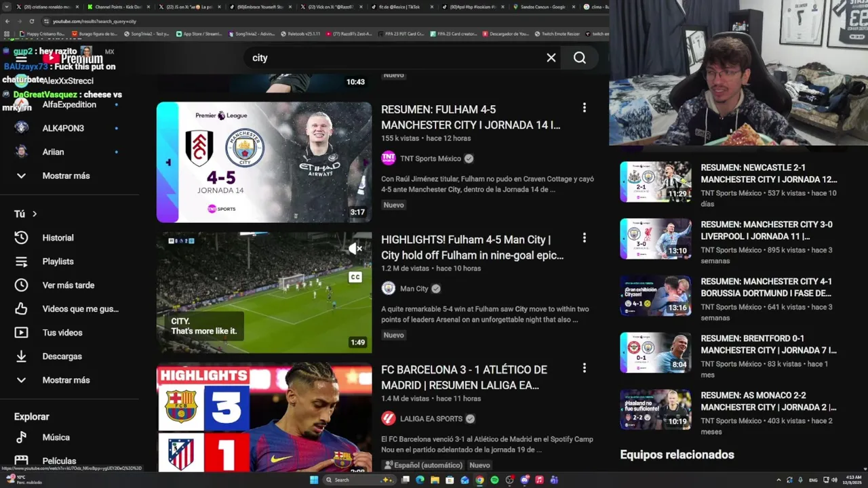Open Películas under Explorar
Viewport: 868px width, 488px height.
point(59,461)
